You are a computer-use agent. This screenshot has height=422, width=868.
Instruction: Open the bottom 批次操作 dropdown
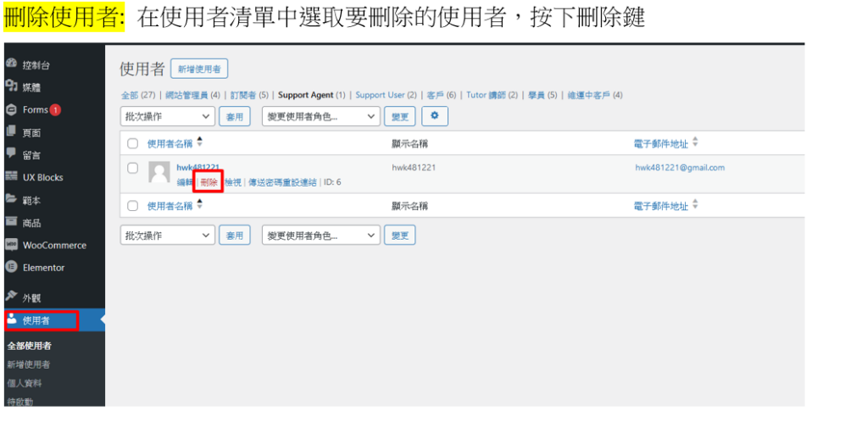pyautogui.click(x=168, y=235)
